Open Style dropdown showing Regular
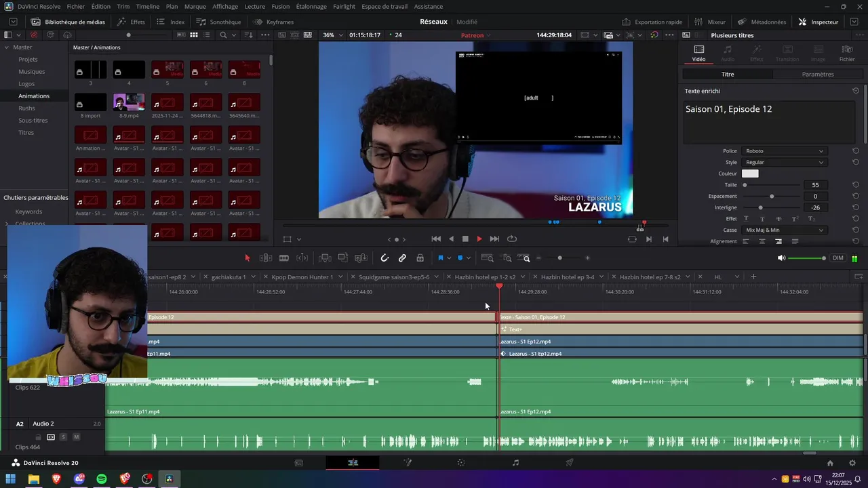This screenshot has width=868, height=488. [x=784, y=163]
